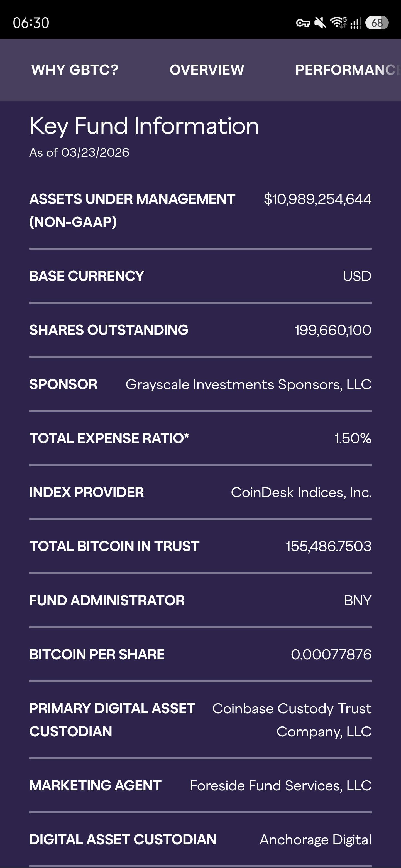The height and width of the screenshot is (868, 401).
Task: Tap the Bitcoin Per Share value
Action: (x=331, y=654)
